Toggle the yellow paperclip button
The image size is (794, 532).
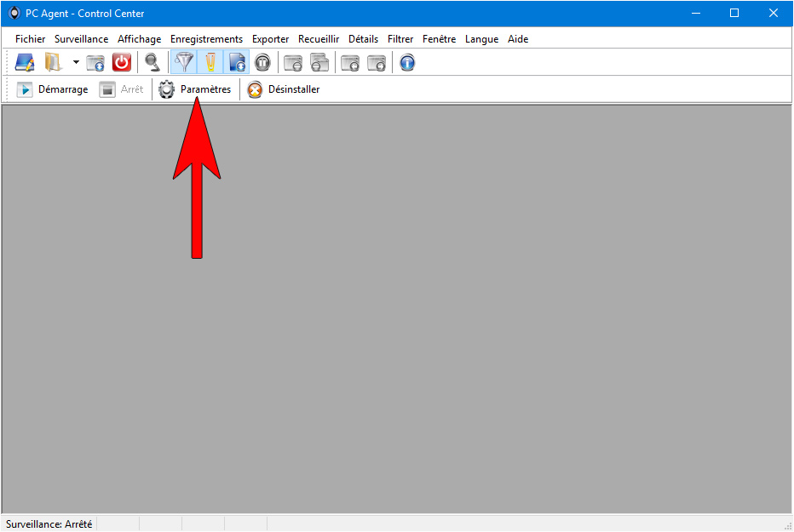(x=210, y=63)
